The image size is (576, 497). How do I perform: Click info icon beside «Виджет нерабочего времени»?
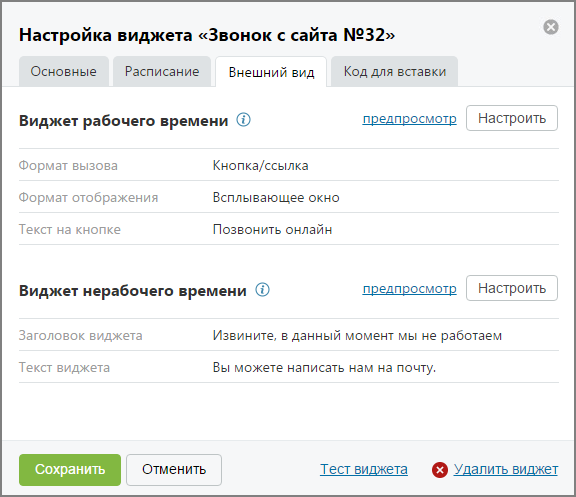[262, 290]
